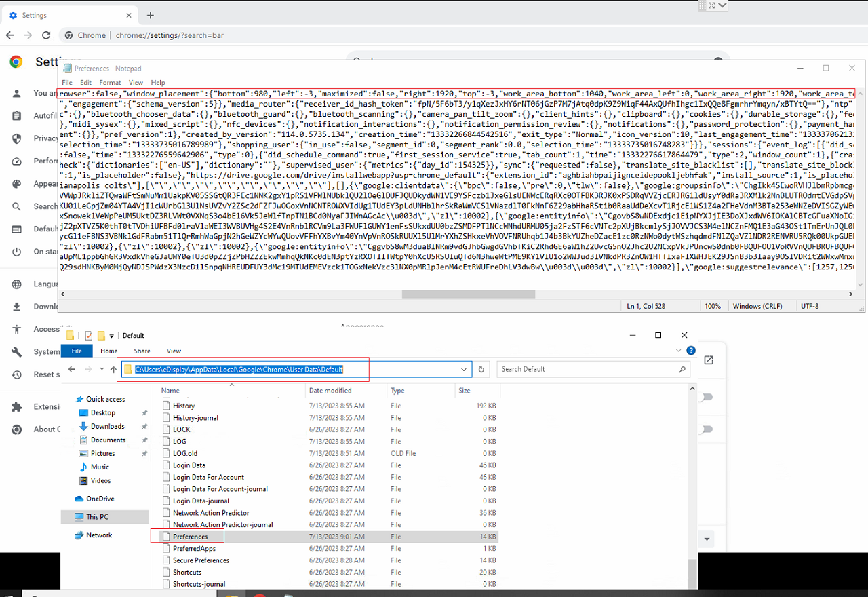Open Explorer recent locations dropdown
Viewport: 868px width, 597px height.
tap(102, 370)
